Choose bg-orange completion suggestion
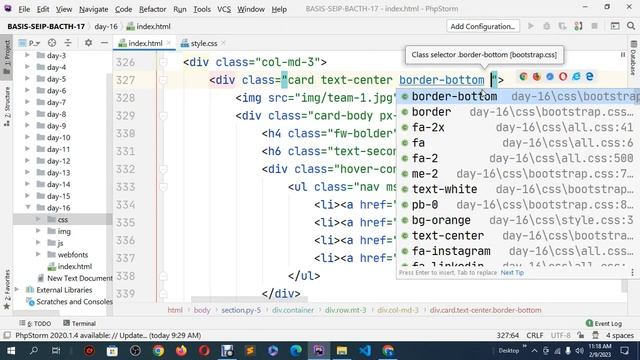This screenshot has width=640, height=360. pyautogui.click(x=518, y=220)
